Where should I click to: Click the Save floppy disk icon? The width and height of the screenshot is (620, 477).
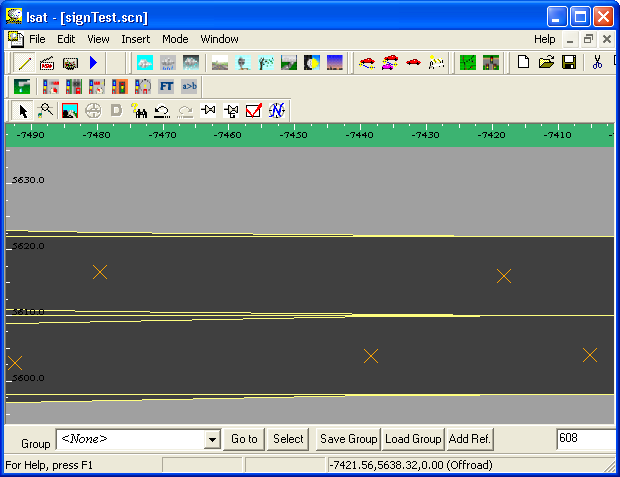coord(569,63)
